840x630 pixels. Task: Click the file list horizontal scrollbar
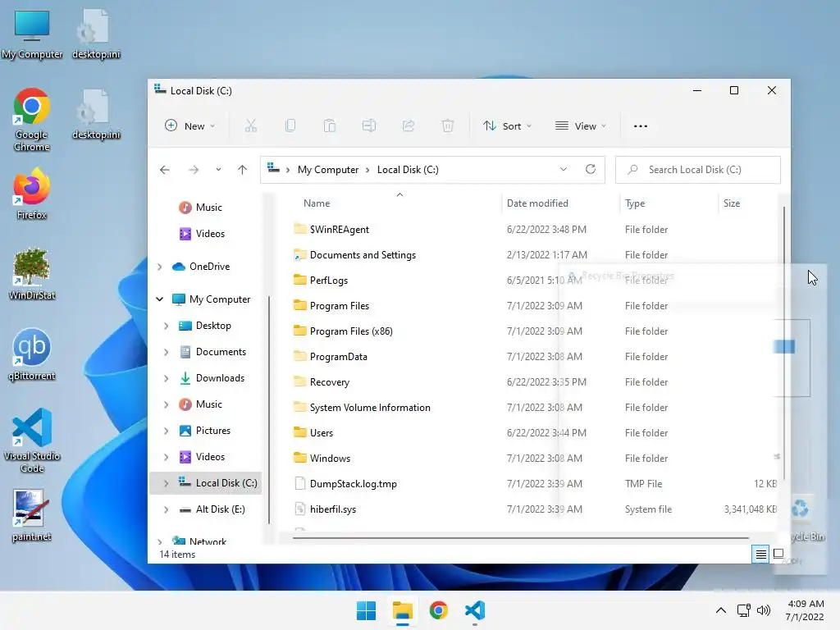(x=520, y=537)
